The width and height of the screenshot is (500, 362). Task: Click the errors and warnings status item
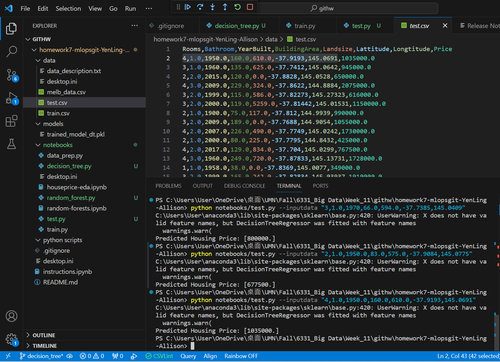[92, 356]
